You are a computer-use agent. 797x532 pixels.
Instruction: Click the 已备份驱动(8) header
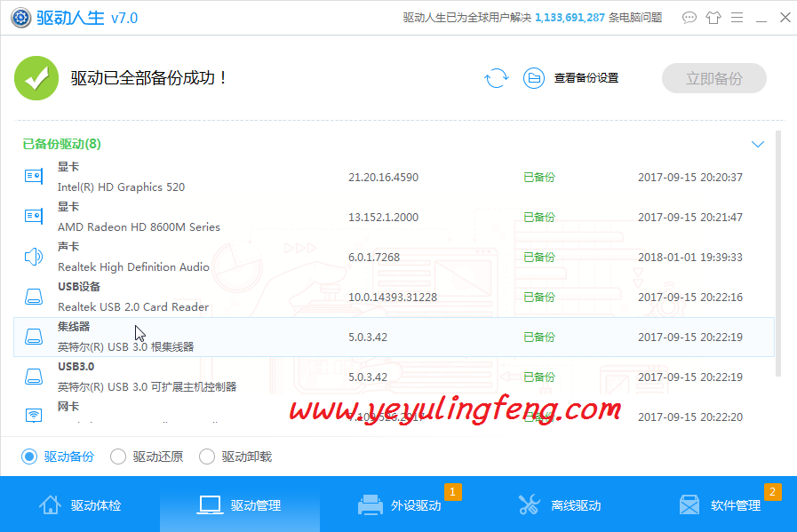pyautogui.click(x=61, y=144)
